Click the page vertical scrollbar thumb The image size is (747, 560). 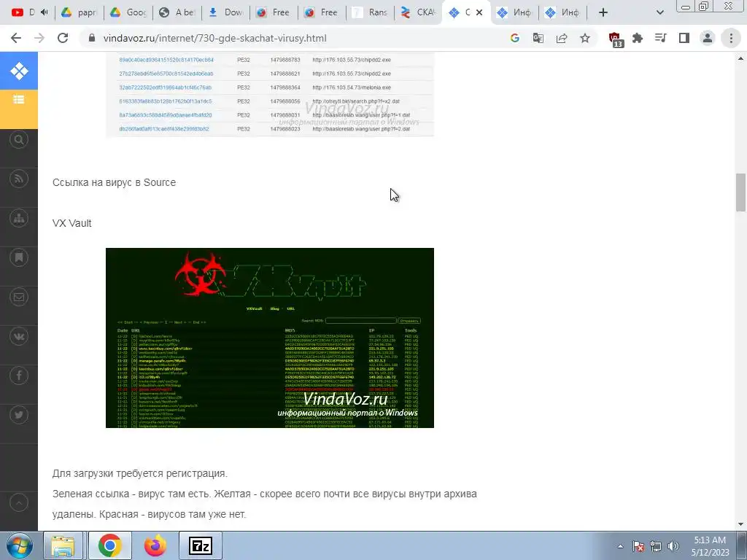pyautogui.click(x=741, y=192)
